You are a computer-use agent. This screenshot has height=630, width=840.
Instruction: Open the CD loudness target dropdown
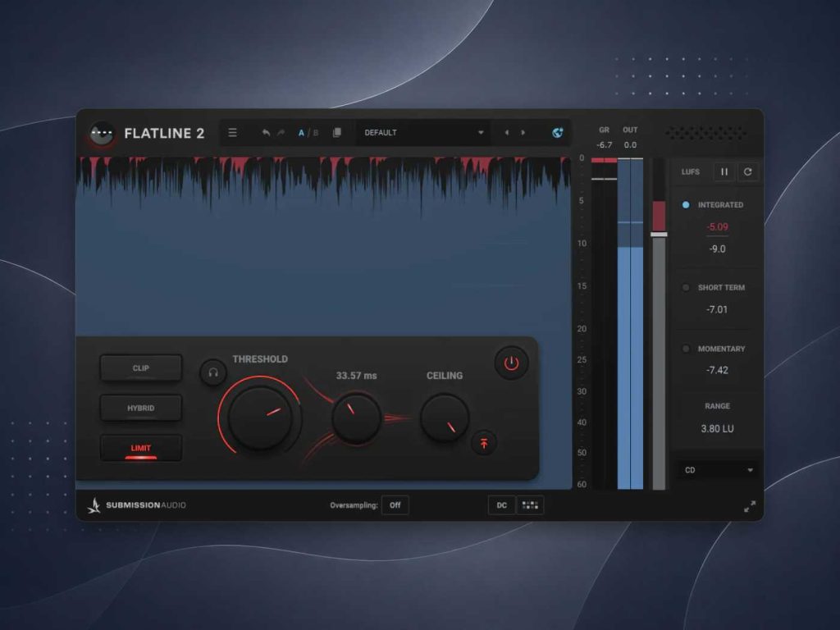(719, 470)
